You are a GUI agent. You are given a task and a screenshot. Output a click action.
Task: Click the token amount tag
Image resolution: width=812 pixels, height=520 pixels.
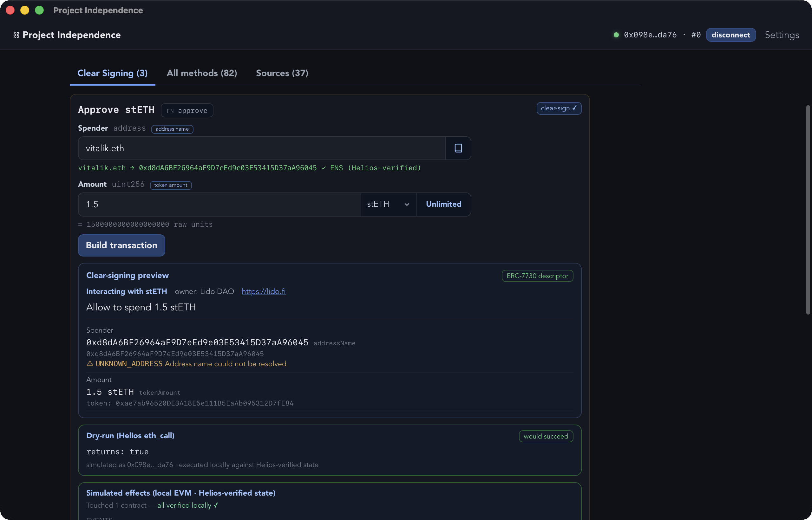coord(171,185)
